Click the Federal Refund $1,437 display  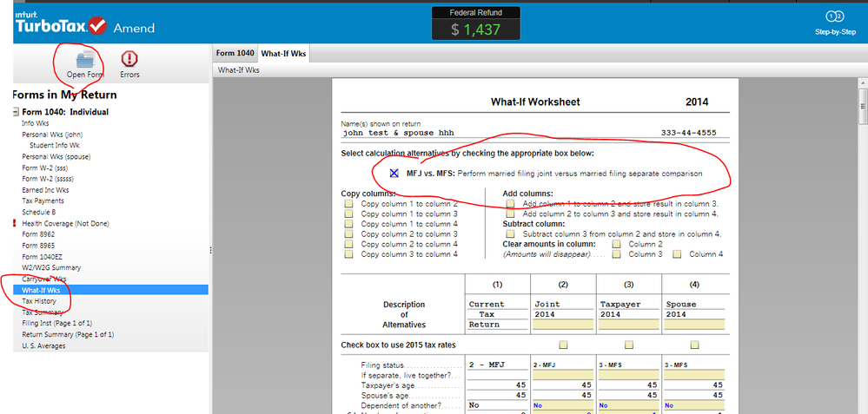pyautogui.click(x=475, y=23)
